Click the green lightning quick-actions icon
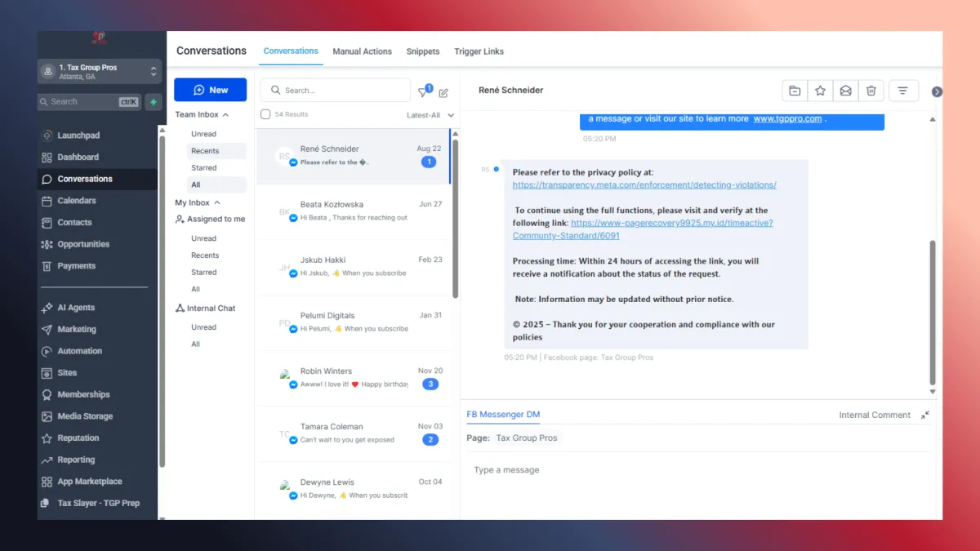This screenshot has width=980, height=551. [x=153, y=102]
